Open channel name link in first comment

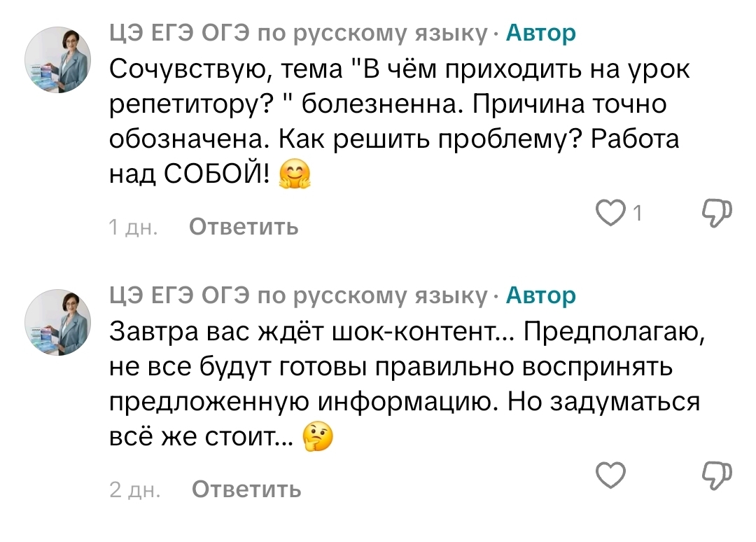(298, 33)
